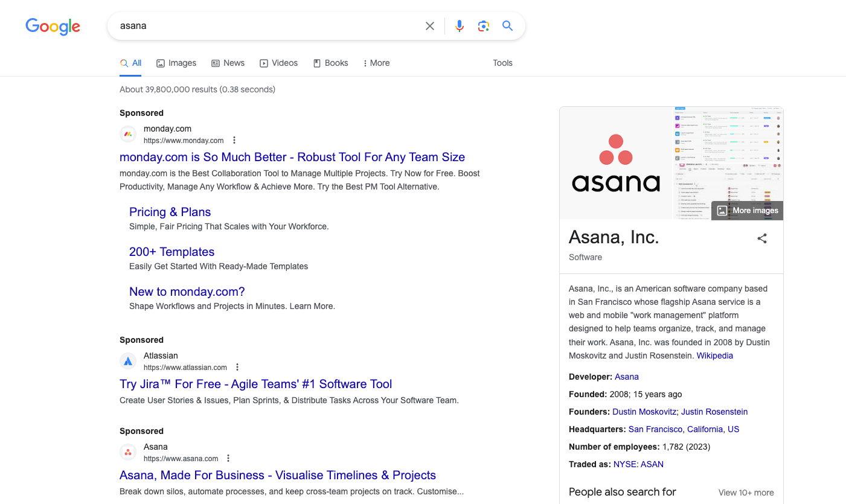Viewport: 846px width, 504px height.
Task: Click the Asana logo image
Action: coord(616,163)
